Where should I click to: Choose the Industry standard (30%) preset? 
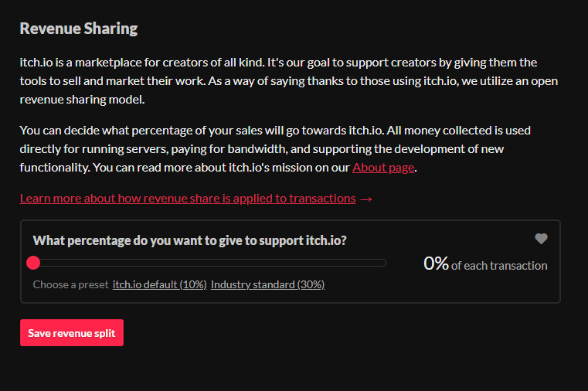click(x=267, y=284)
